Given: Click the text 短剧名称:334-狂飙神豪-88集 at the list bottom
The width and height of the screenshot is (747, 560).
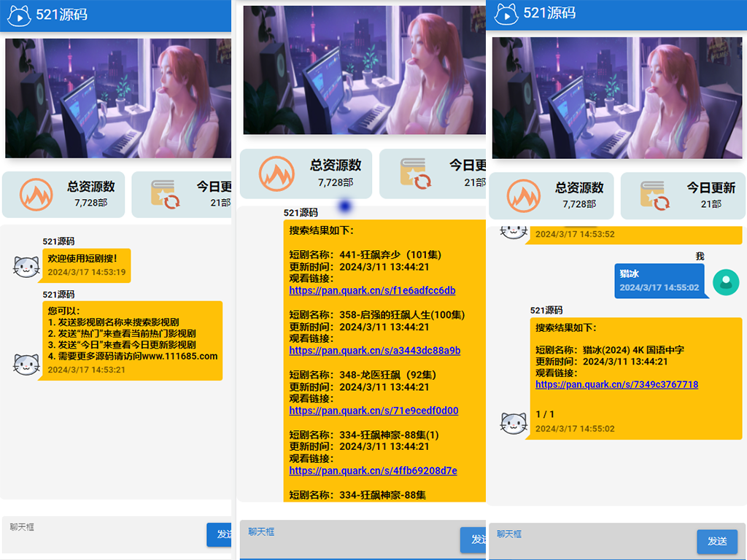Looking at the screenshot, I should 357,495.
